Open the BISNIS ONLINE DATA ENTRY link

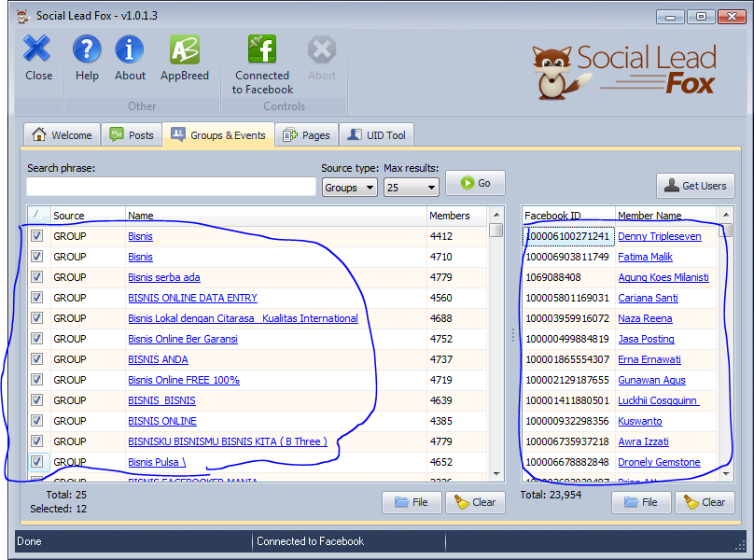[192, 298]
